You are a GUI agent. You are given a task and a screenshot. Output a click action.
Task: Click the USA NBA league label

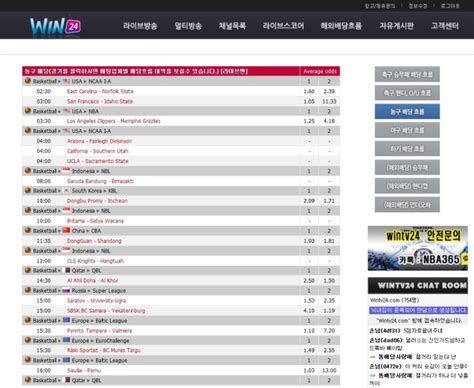point(85,111)
